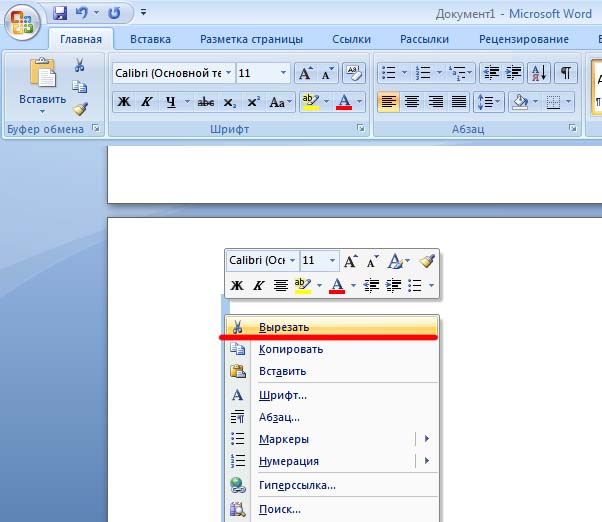Open Шрифт group dialog launcher
This screenshot has height=522, width=602.
pyautogui.click(x=361, y=128)
